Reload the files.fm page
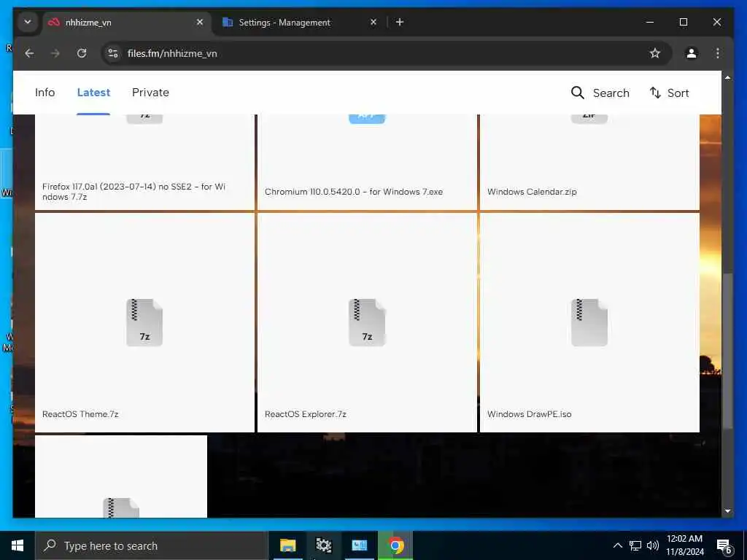Viewport: 747px width, 560px height. tap(82, 53)
